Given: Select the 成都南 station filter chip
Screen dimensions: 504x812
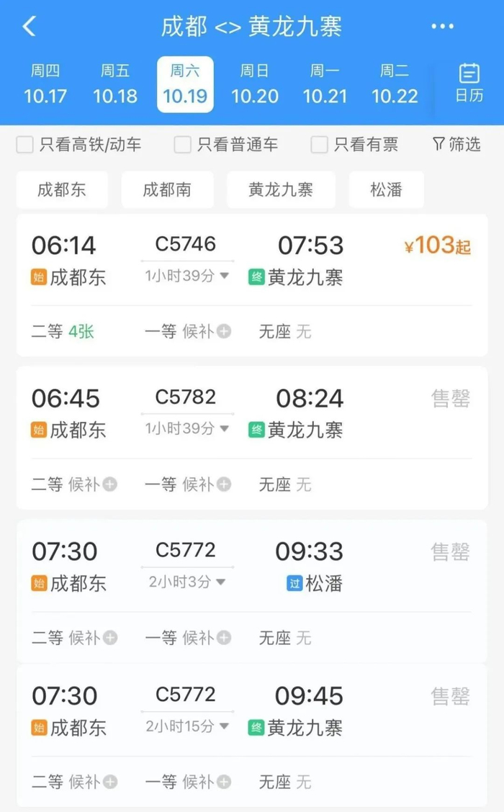Looking at the screenshot, I should click(167, 189).
